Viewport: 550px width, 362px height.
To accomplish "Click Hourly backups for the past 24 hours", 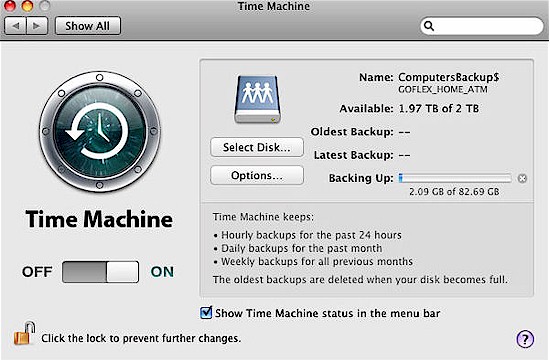I will (311, 235).
